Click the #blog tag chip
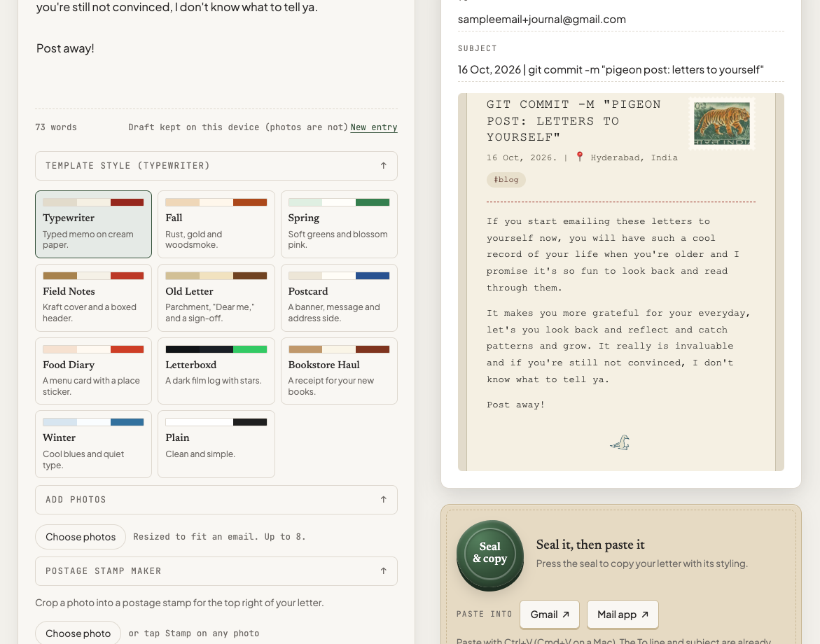Screen dimensions: 820x644 (506, 180)
